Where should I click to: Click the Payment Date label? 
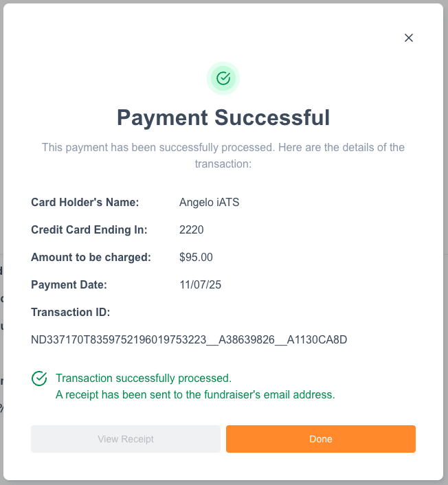tap(69, 285)
